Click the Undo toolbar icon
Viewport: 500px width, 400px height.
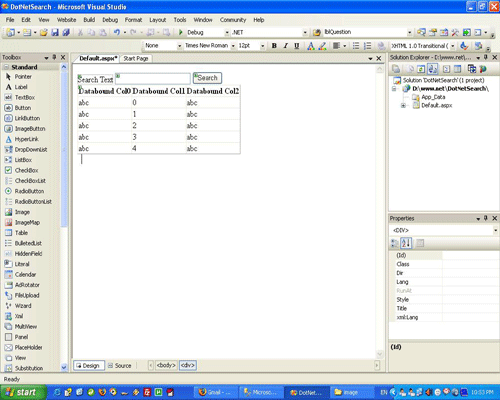[117, 32]
